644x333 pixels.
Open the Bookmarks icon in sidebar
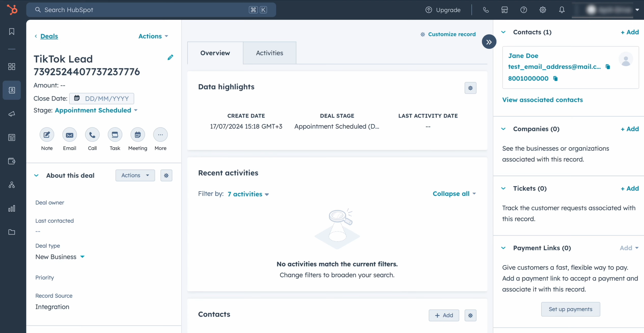(12, 32)
